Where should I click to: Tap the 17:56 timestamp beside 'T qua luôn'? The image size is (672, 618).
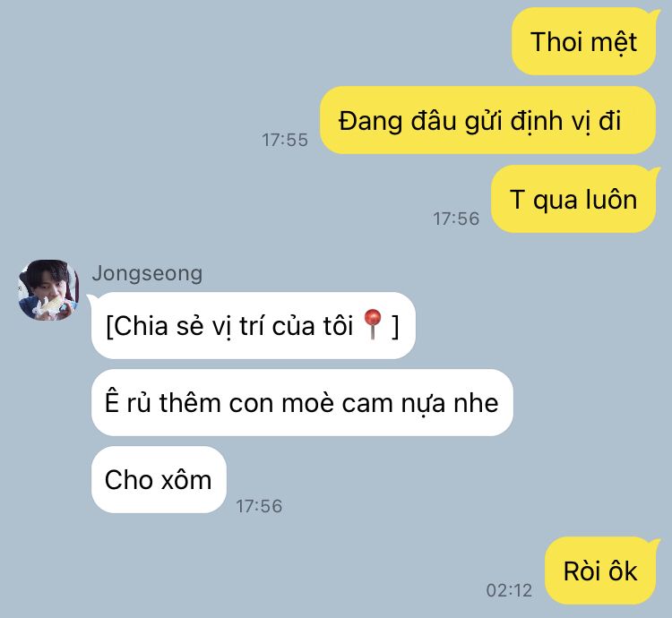(456, 219)
